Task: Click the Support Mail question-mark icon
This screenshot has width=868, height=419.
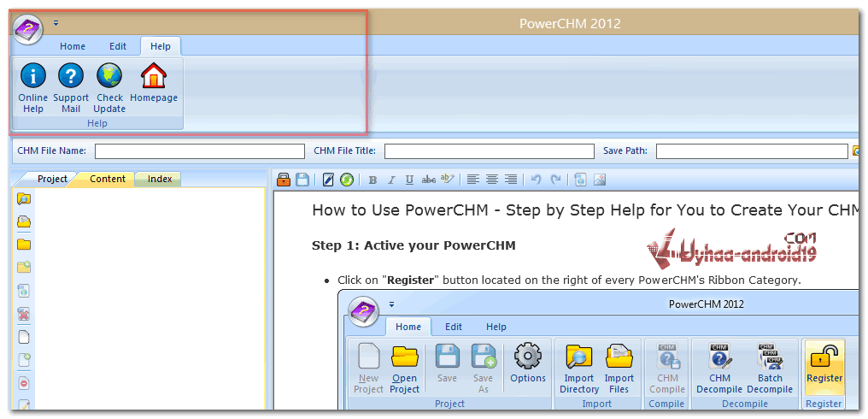Action: click(x=71, y=76)
